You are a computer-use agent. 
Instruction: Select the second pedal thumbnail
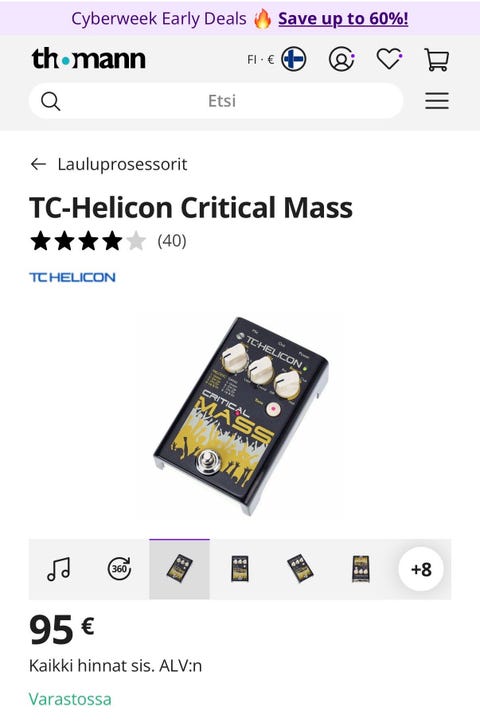click(x=240, y=569)
